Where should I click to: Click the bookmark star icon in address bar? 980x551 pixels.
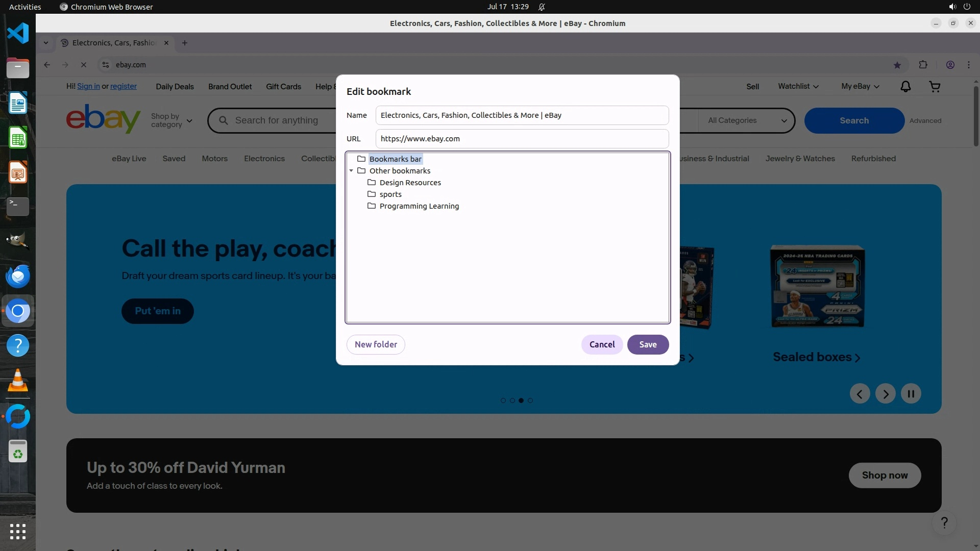pyautogui.click(x=897, y=65)
